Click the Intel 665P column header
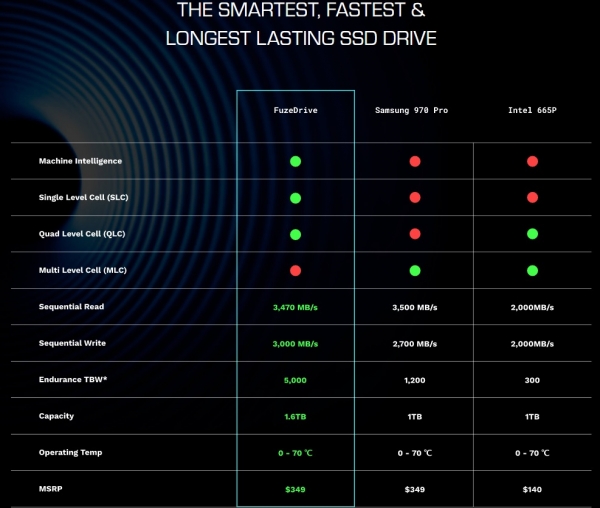The image size is (600, 508). tap(532, 109)
